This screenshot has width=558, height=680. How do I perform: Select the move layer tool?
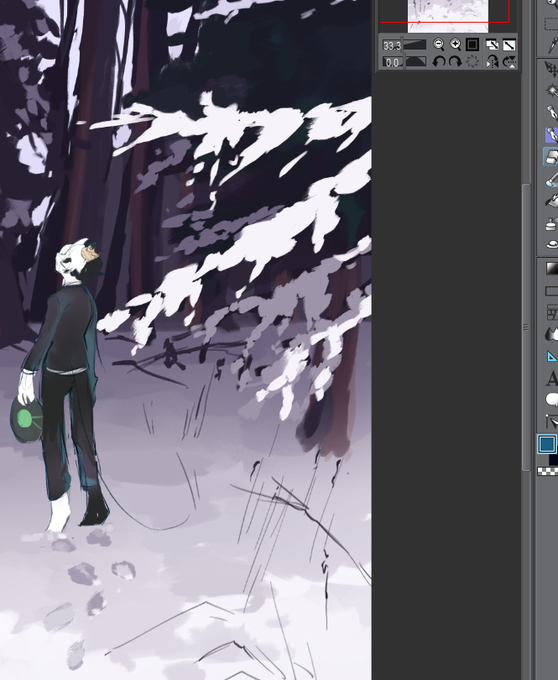point(551,69)
